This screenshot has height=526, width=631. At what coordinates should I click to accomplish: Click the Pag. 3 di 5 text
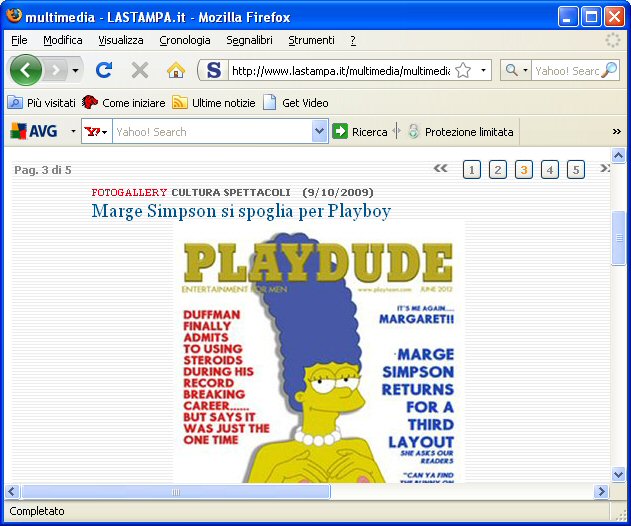[x=43, y=170]
